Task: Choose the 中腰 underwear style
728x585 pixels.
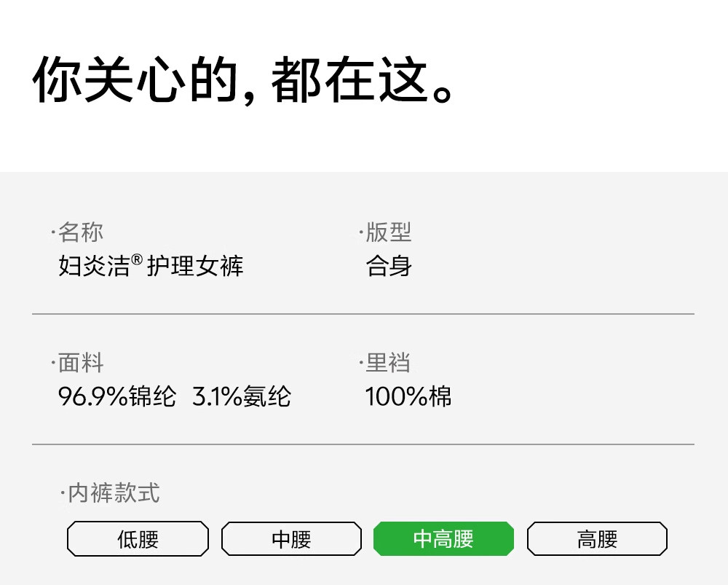Action: (x=291, y=539)
